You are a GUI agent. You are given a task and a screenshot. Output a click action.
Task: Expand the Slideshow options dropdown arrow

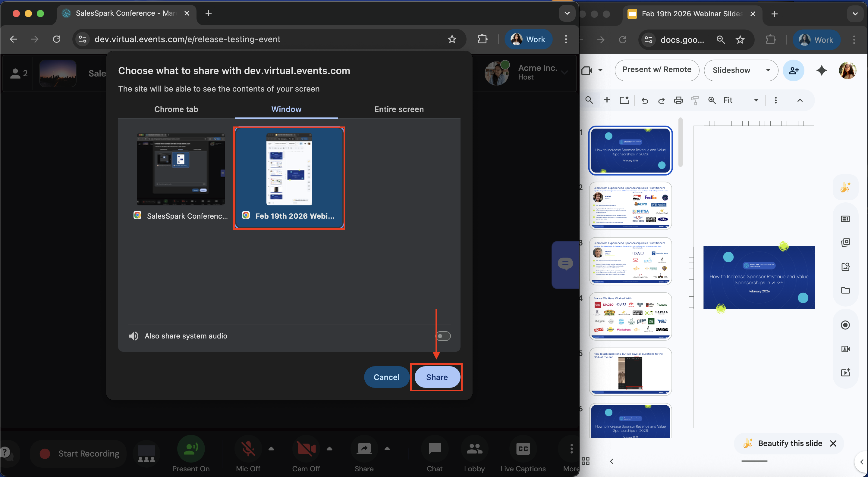768,70
